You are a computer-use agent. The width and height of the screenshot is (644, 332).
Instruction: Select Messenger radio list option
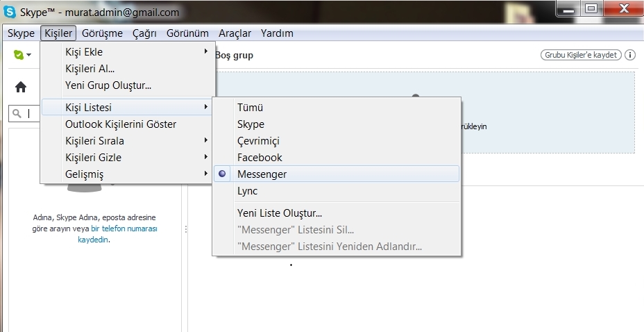point(337,174)
